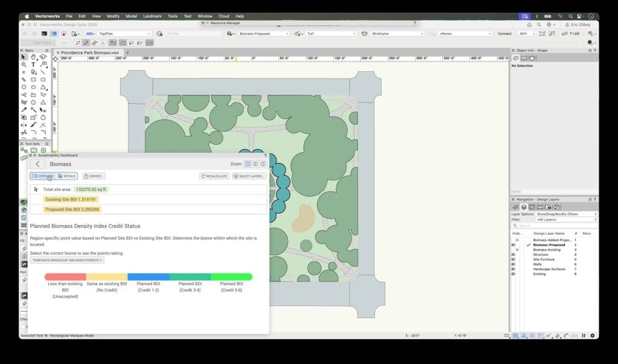Select the Pan hand tool

[x=33, y=57]
